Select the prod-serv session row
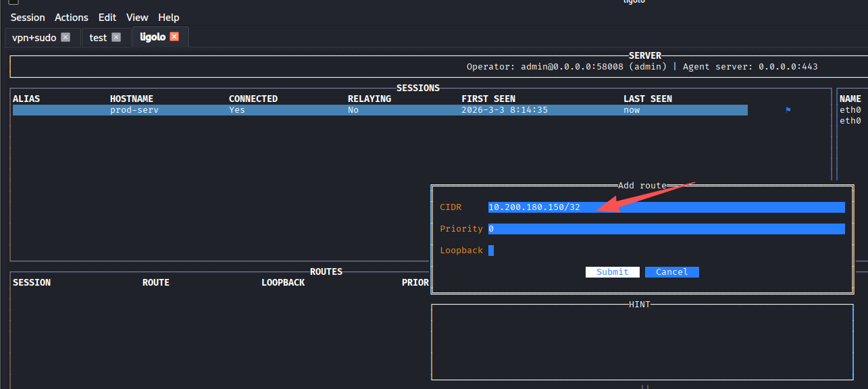The width and height of the screenshot is (868, 389). click(380, 110)
